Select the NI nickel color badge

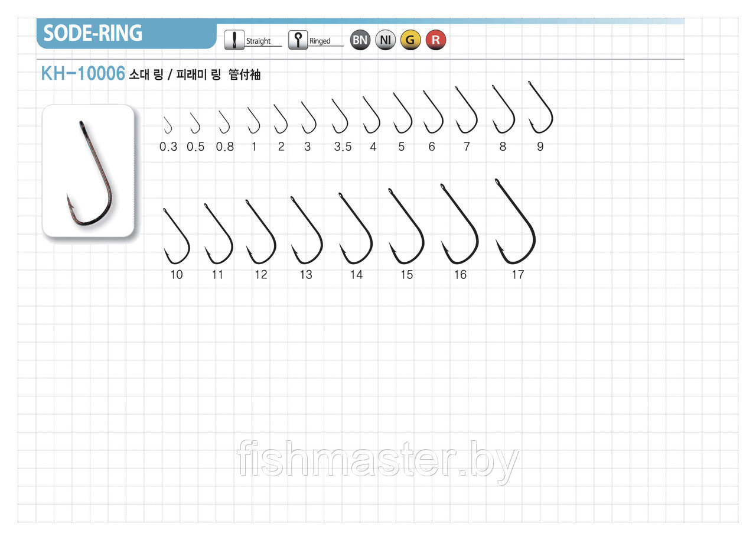[x=386, y=40]
